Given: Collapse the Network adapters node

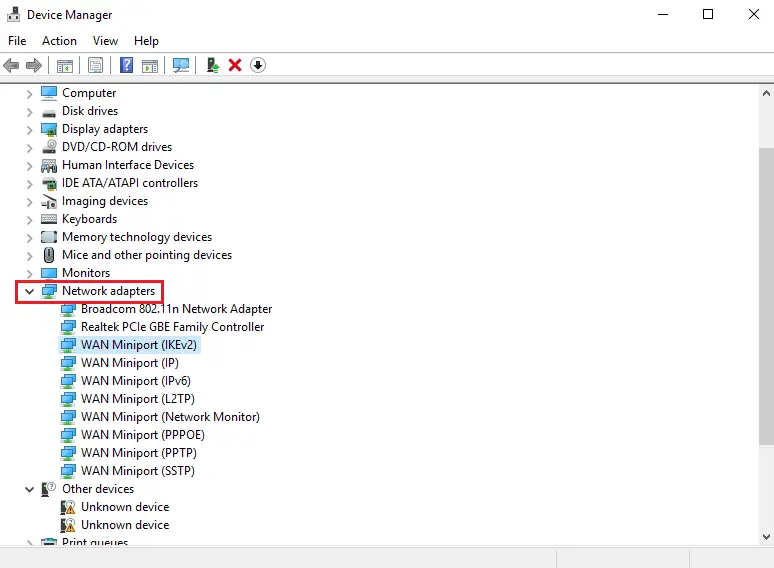Looking at the screenshot, I should coord(30,291).
